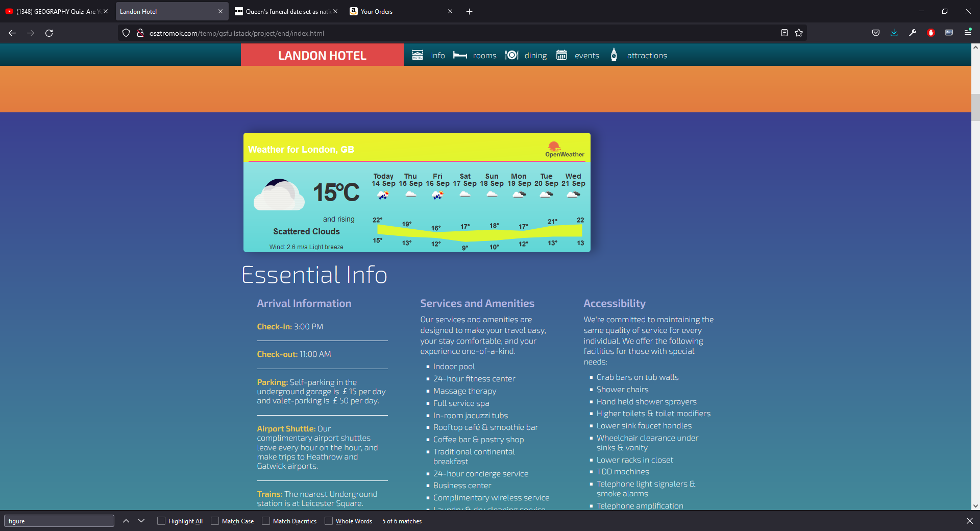Select the Landon Hotel tab
The width and height of the screenshot is (980, 531).
coord(171,11)
